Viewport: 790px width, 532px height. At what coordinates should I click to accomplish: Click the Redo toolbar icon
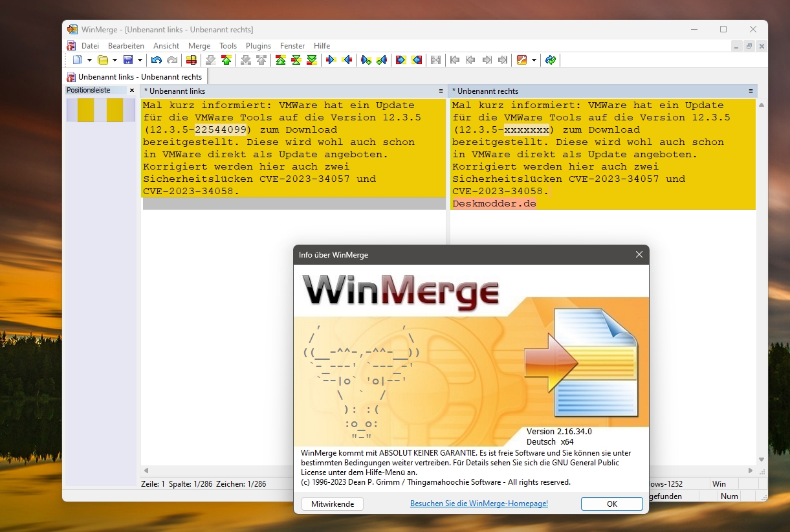tap(172, 60)
